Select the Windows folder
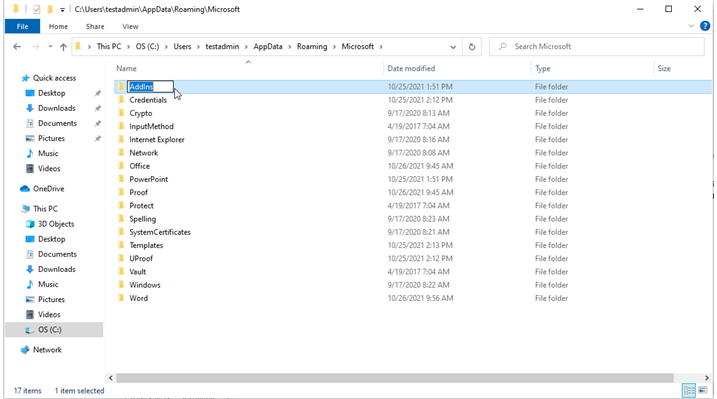717x399 pixels. click(x=145, y=285)
